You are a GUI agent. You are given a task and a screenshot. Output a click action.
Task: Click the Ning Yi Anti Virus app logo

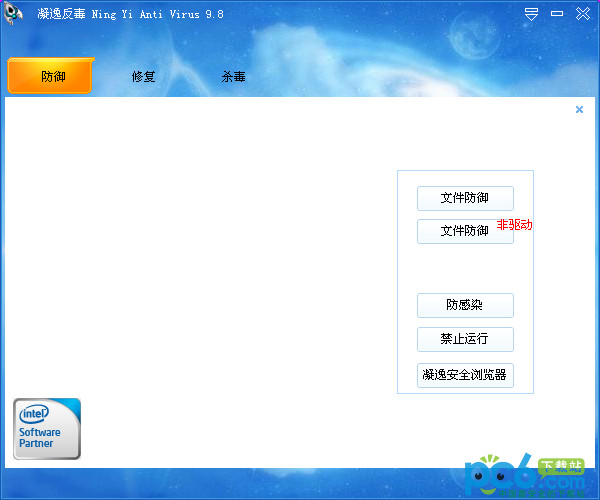pyautogui.click(x=13, y=13)
